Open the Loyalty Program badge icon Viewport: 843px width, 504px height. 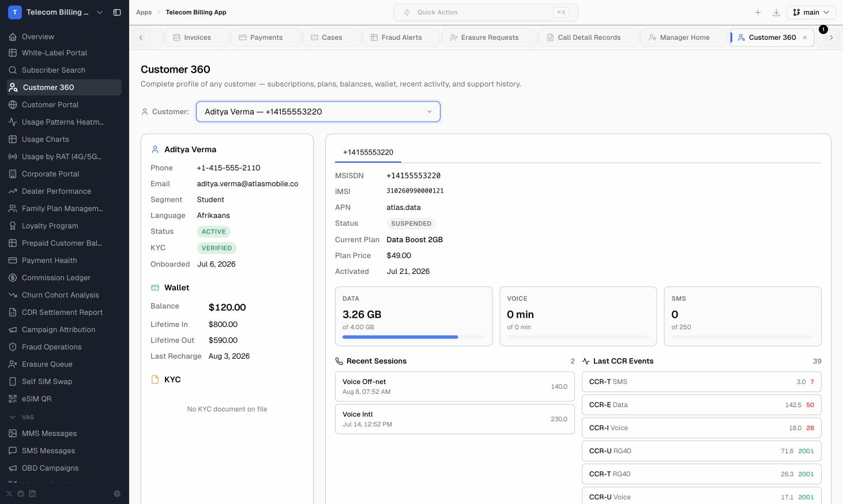tap(13, 226)
